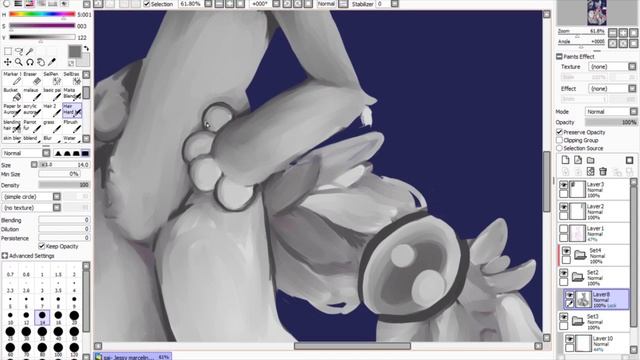
Task: Choose the SelEras tool
Action: [x=72, y=79]
